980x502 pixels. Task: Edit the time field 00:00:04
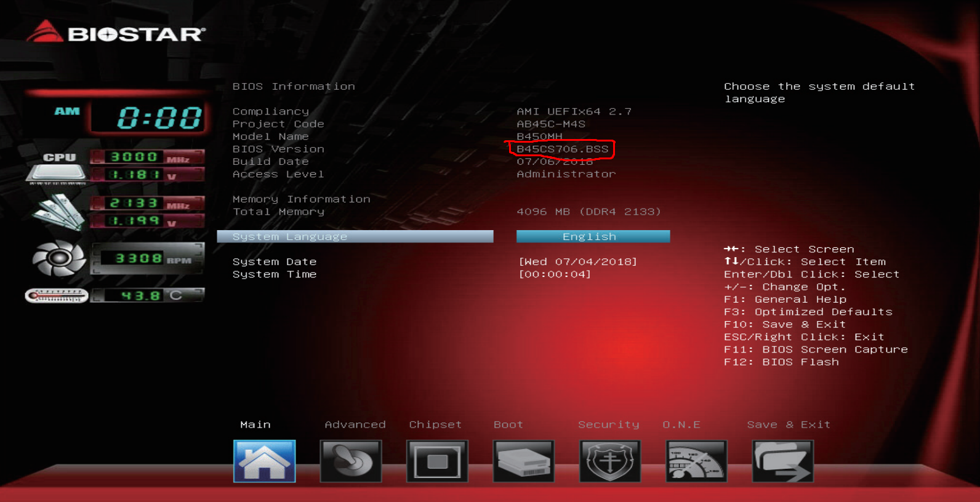(555, 274)
